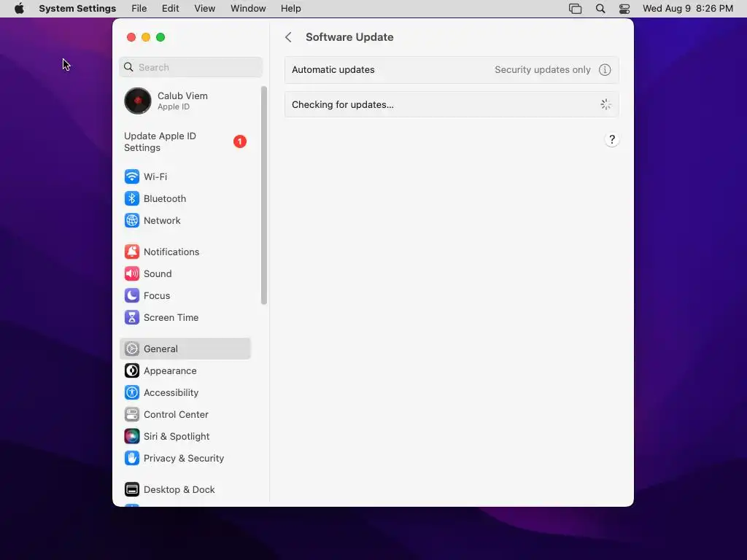Click the window mirroring menu bar icon

pos(575,9)
